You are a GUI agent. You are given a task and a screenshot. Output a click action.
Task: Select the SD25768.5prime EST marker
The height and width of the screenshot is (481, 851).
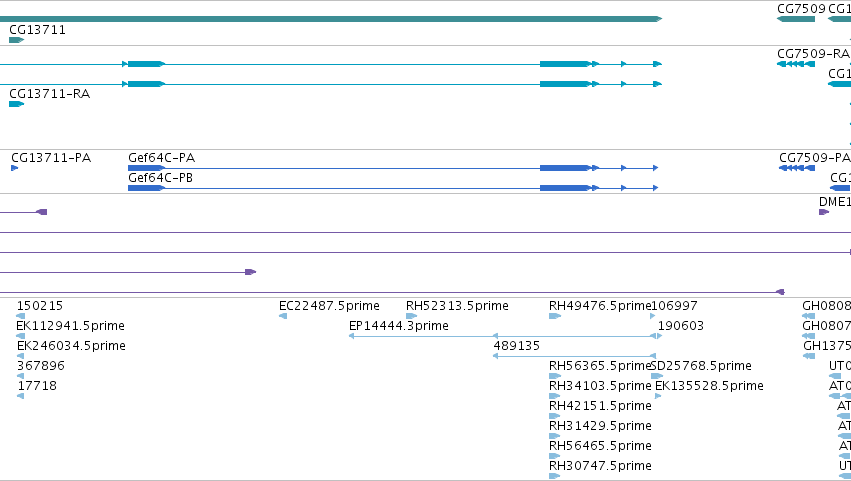point(657,376)
